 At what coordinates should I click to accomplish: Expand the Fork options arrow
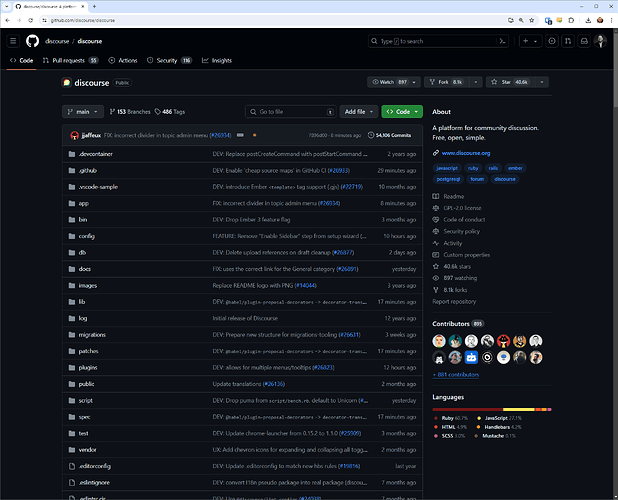[476, 82]
